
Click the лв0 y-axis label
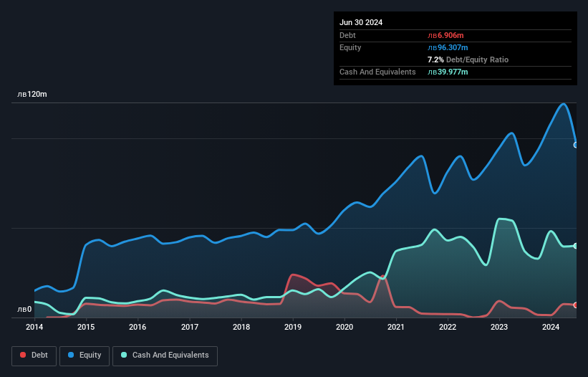point(24,310)
